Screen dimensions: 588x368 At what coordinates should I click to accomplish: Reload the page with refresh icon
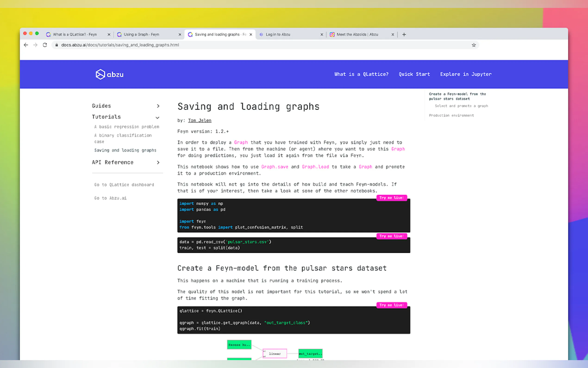pos(45,45)
